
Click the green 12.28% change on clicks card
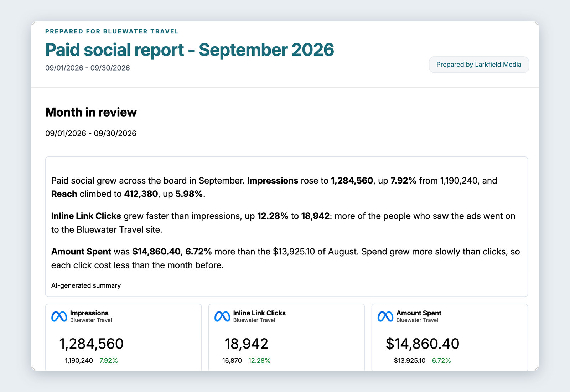pos(259,361)
